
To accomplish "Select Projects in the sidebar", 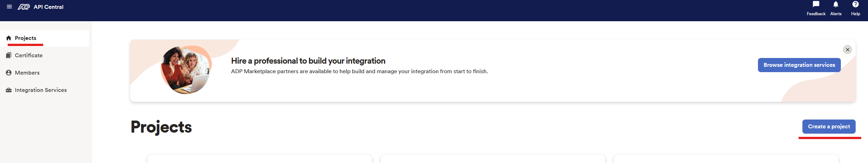I will [x=44, y=38].
